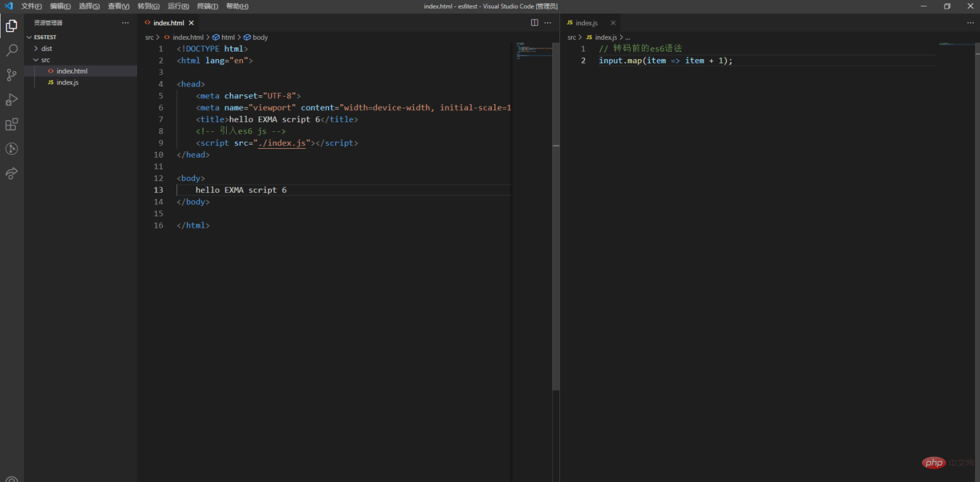Open the Extensions view
This screenshot has width=980, height=482.
pyautogui.click(x=12, y=124)
